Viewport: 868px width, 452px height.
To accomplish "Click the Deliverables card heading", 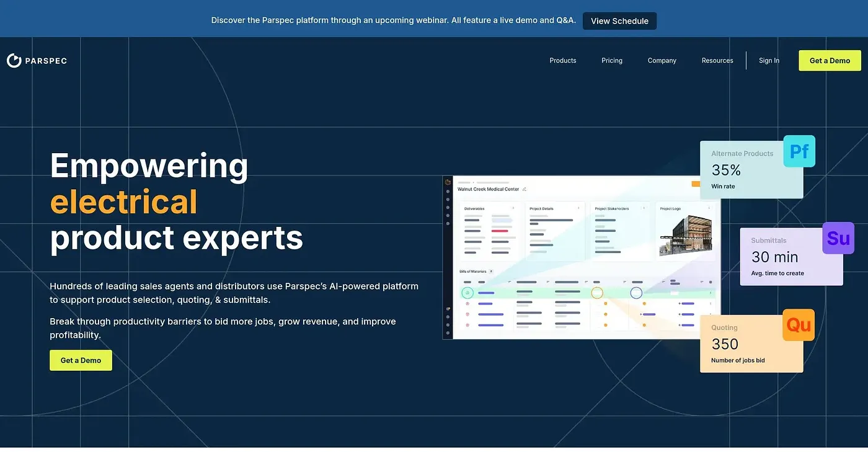I will (474, 209).
